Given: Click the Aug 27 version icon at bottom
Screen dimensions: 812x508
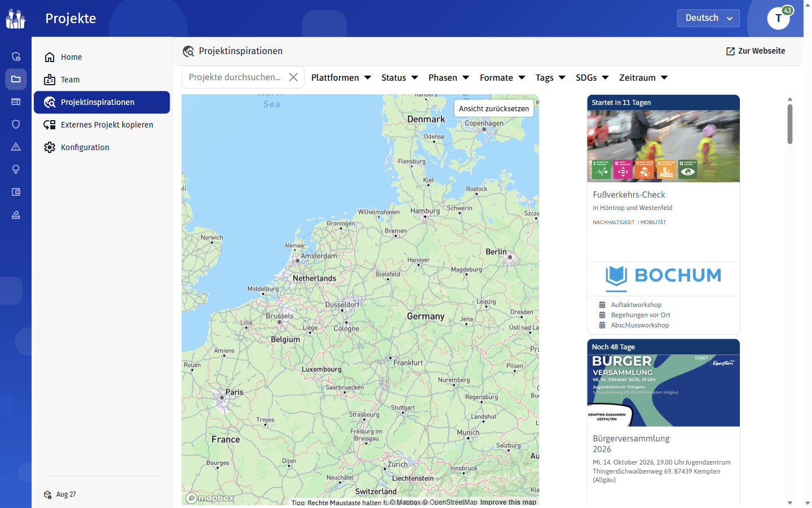Looking at the screenshot, I should [48, 494].
